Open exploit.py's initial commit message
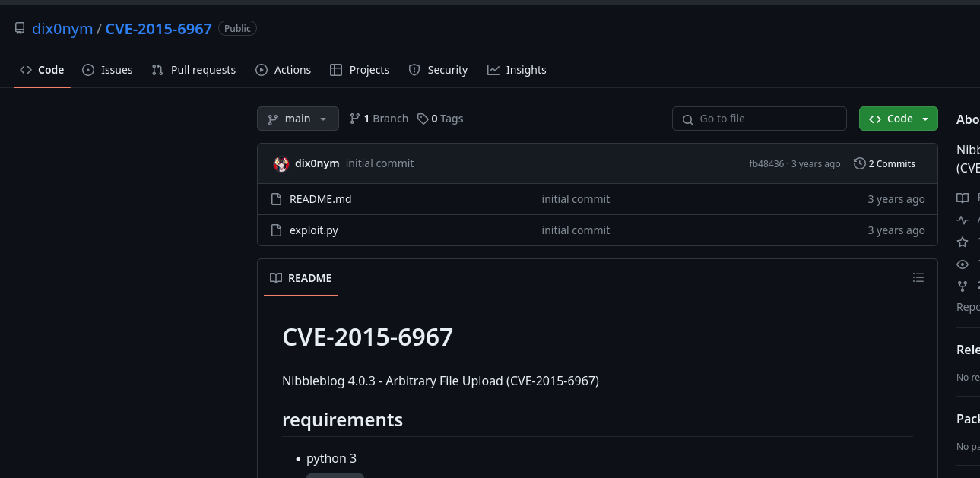Viewport: 980px width, 478px height. tap(576, 230)
